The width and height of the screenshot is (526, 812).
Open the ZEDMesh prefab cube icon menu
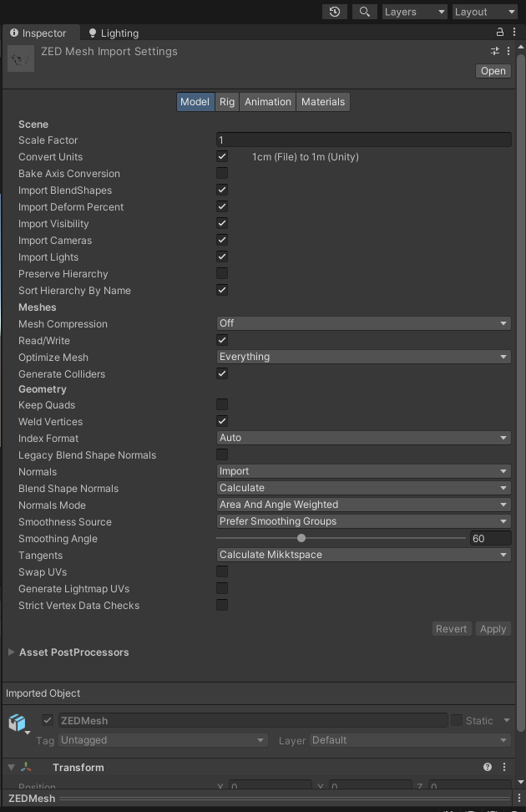18,723
